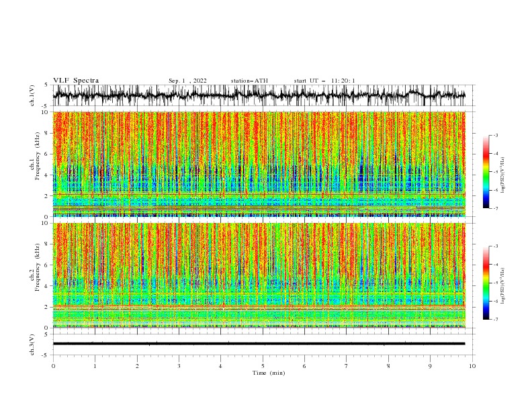Click the 'ch.1(V)' waveform axis label
Screen dimensions: 532x411
[32, 95]
